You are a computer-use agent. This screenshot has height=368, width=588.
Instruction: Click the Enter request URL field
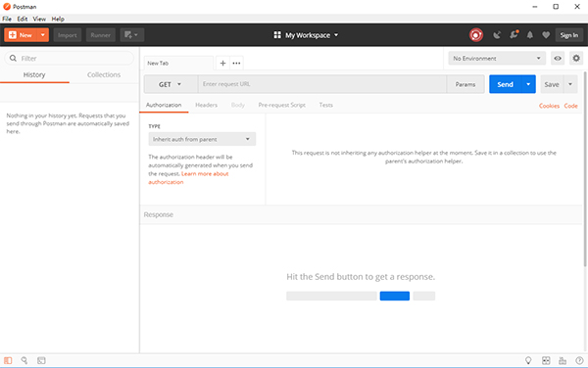[322, 84]
